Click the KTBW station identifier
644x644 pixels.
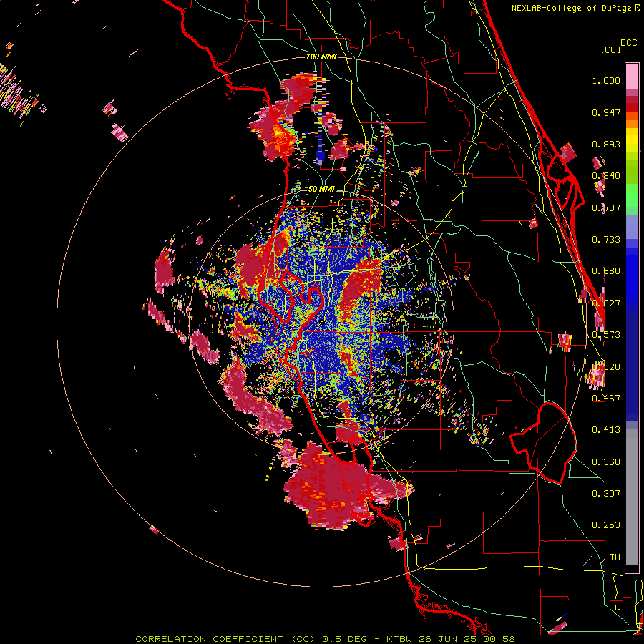(x=401, y=639)
